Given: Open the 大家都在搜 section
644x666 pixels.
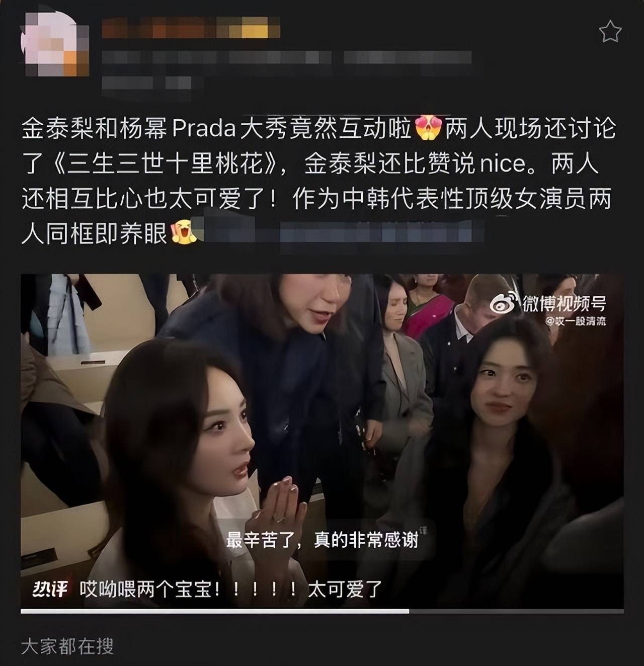Looking at the screenshot, I should (67, 646).
